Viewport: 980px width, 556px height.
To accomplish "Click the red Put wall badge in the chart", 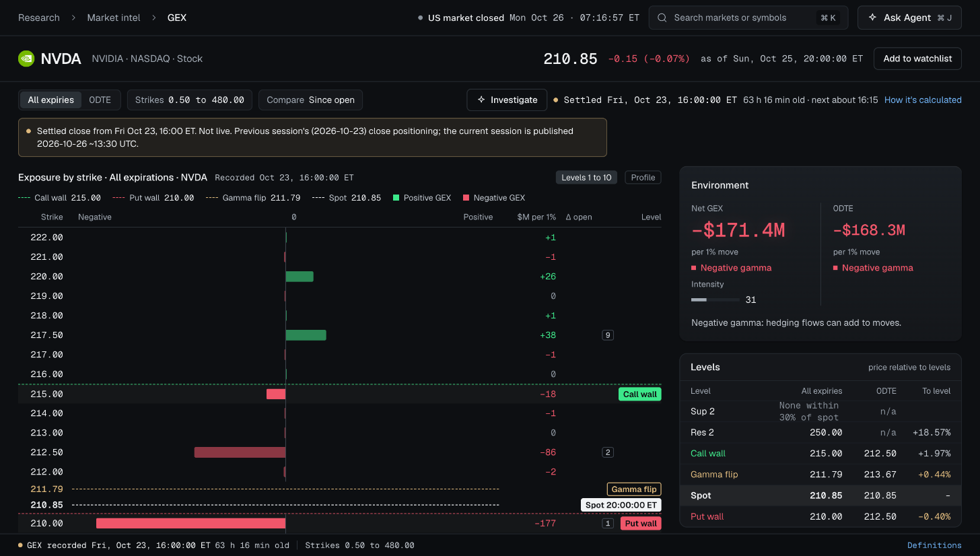I will click(x=641, y=523).
